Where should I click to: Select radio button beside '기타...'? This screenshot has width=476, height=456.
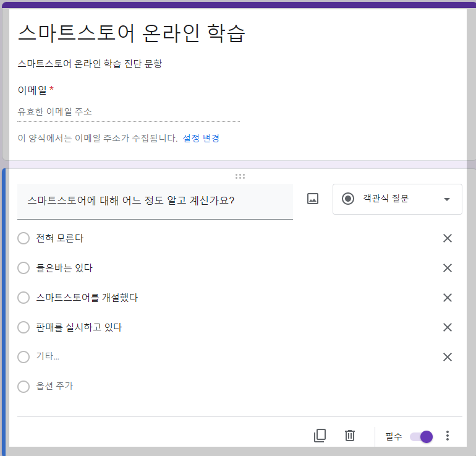(23, 356)
